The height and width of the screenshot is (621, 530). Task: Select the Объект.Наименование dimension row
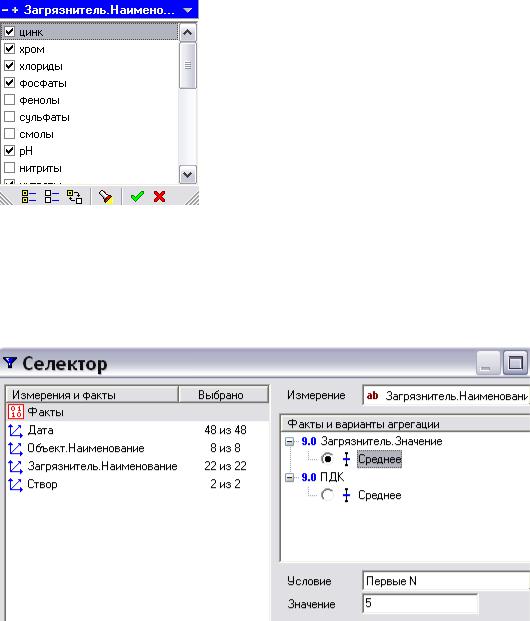pyautogui.click(x=137, y=448)
